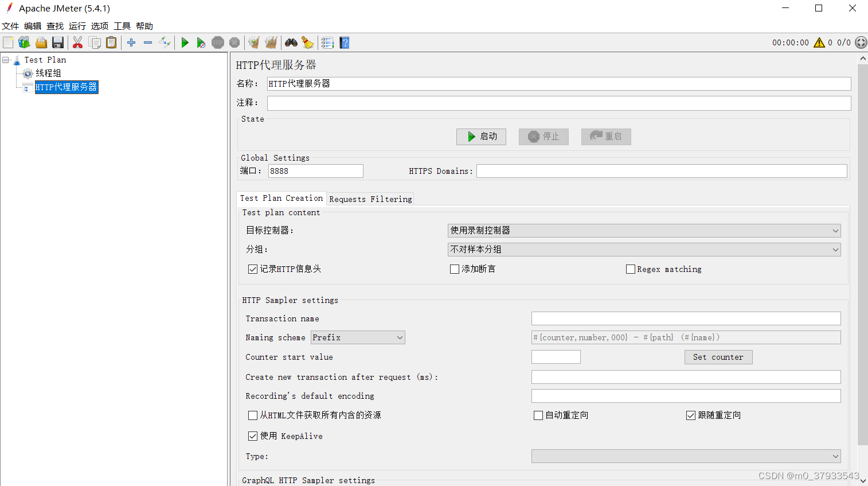Select the 线程组 thread group node

48,73
